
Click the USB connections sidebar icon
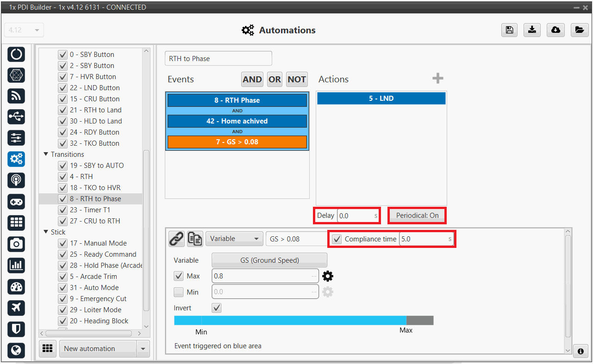(16, 117)
